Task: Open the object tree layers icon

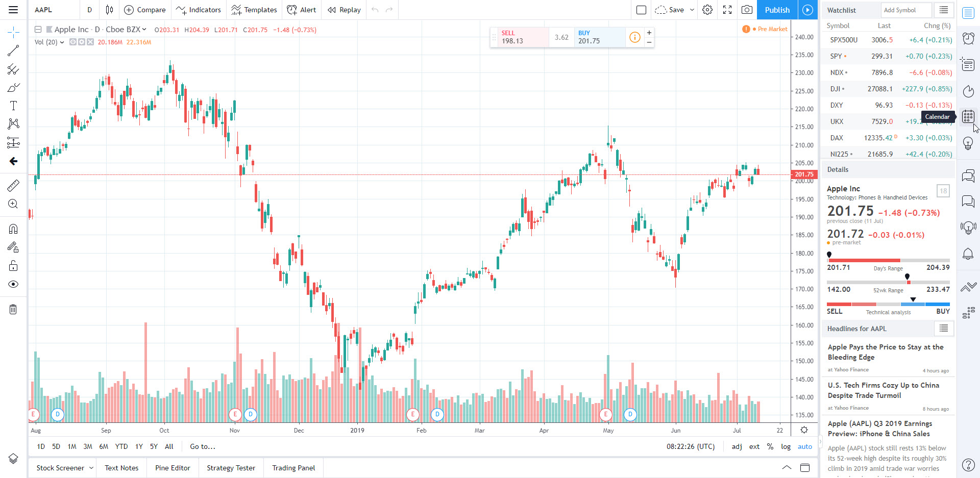Action: [x=13, y=458]
